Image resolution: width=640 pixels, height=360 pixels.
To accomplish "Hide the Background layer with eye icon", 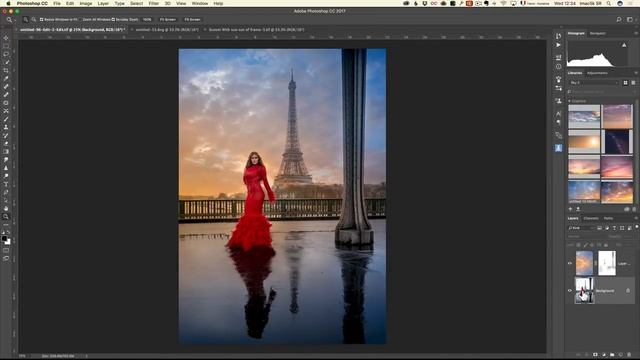I will [x=570, y=291].
